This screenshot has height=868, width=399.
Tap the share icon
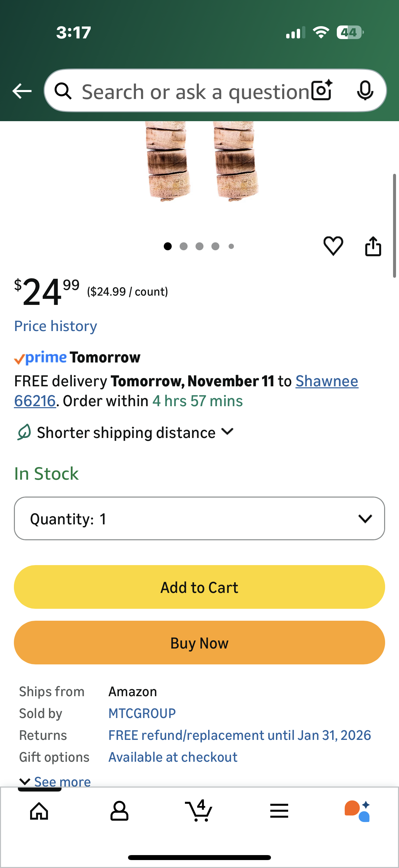[373, 246]
